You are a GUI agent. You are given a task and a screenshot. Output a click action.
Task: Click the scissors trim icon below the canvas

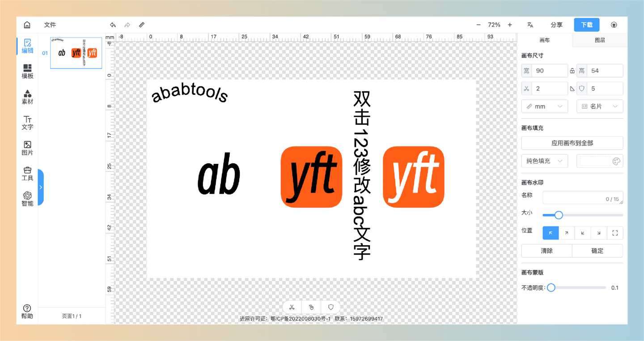291,307
